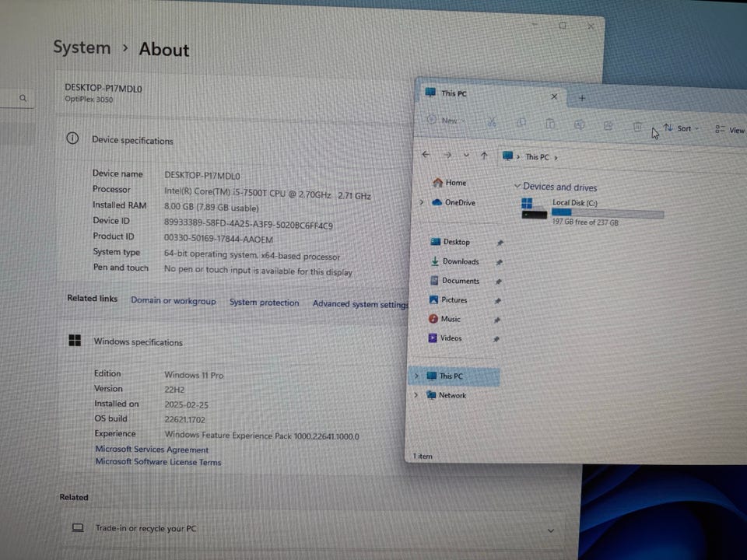Click the Copy icon in File Explorer toolbar
The height and width of the screenshot is (560, 747).
521,123
